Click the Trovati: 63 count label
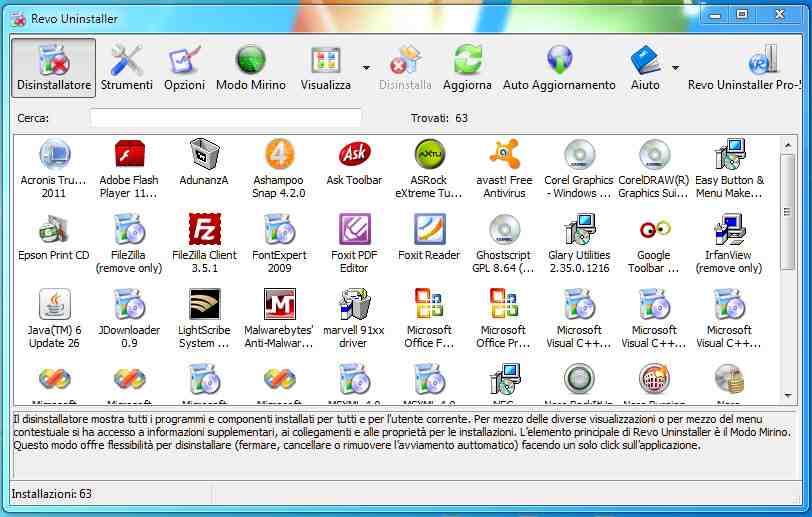The height and width of the screenshot is (517, 812). (x=439, y=118)
